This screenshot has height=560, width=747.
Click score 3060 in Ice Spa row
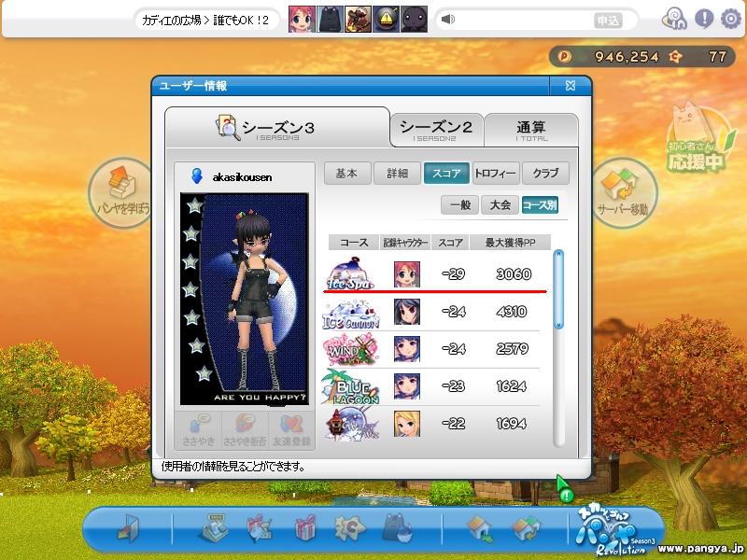513,274
